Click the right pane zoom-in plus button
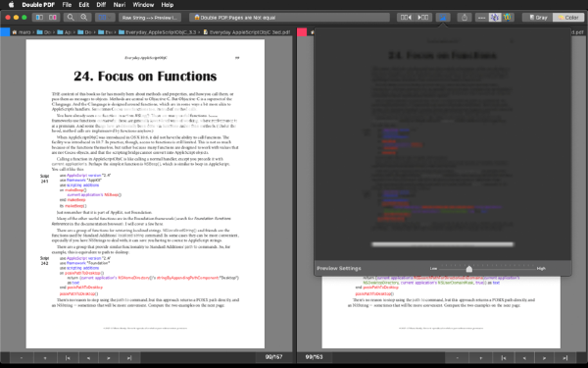The height and width of the screenshot is (368, 588). click(481, 358)
